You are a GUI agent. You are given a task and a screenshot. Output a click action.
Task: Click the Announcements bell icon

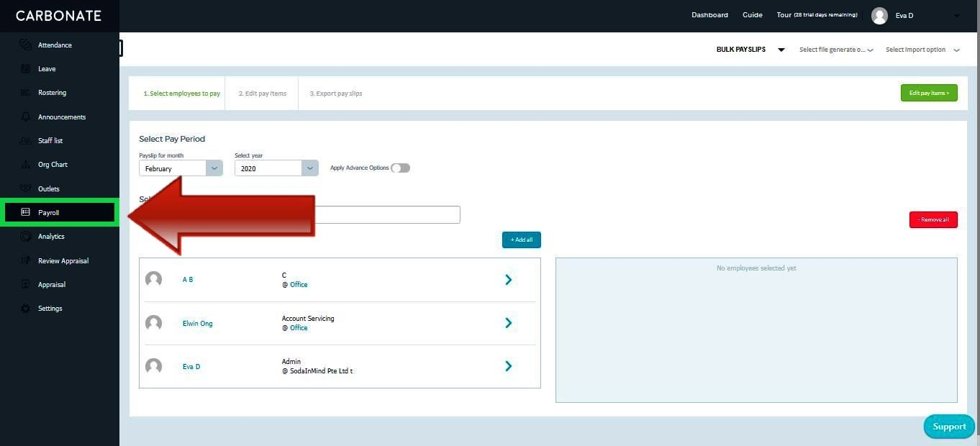27,117
